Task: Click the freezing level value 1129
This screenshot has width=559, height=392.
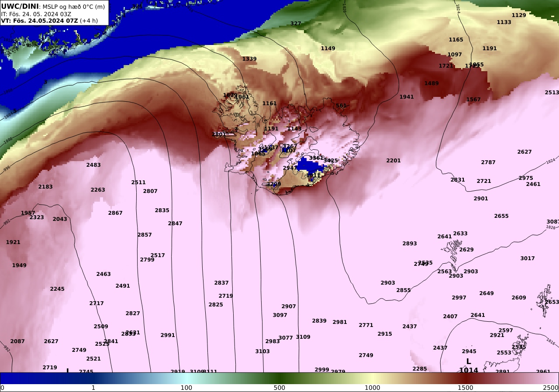Action: 519,15
